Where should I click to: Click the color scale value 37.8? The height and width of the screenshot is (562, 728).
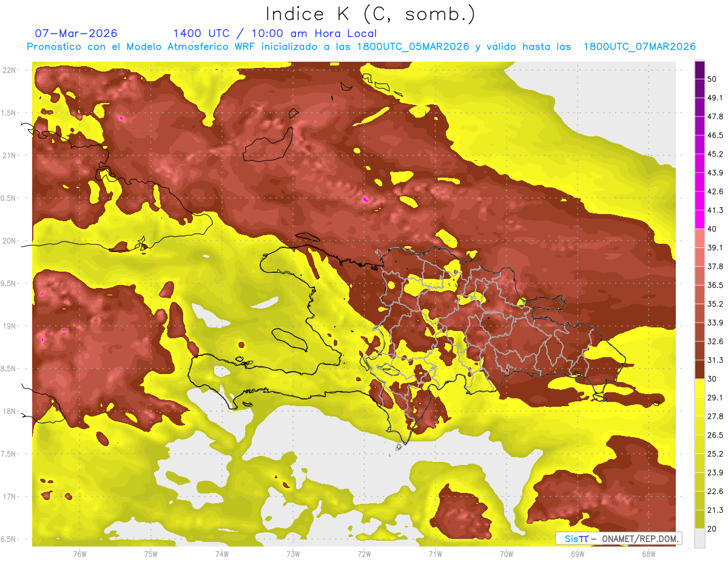click(715, 267)
